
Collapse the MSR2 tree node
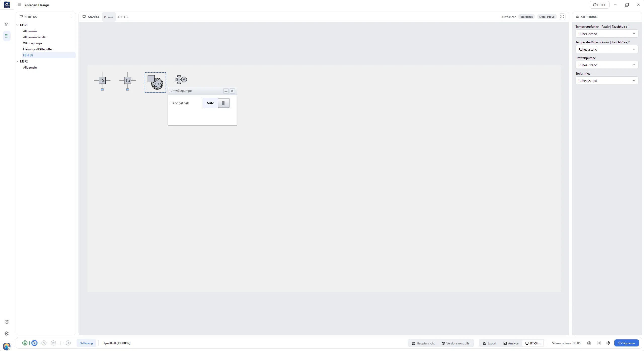tap(18, 61)
